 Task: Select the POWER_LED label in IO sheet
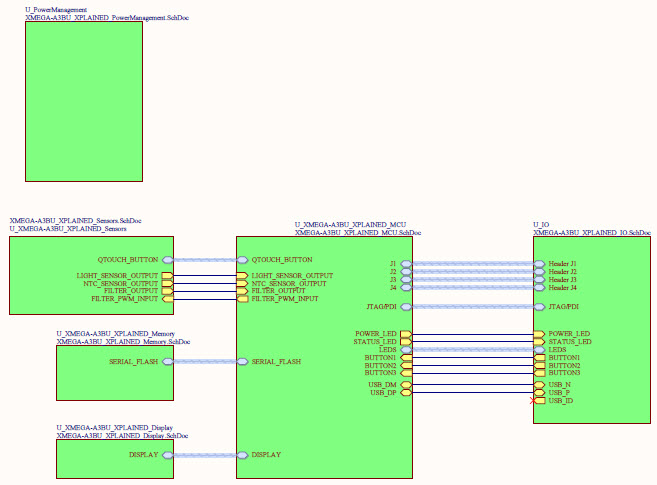pos(569,334)
